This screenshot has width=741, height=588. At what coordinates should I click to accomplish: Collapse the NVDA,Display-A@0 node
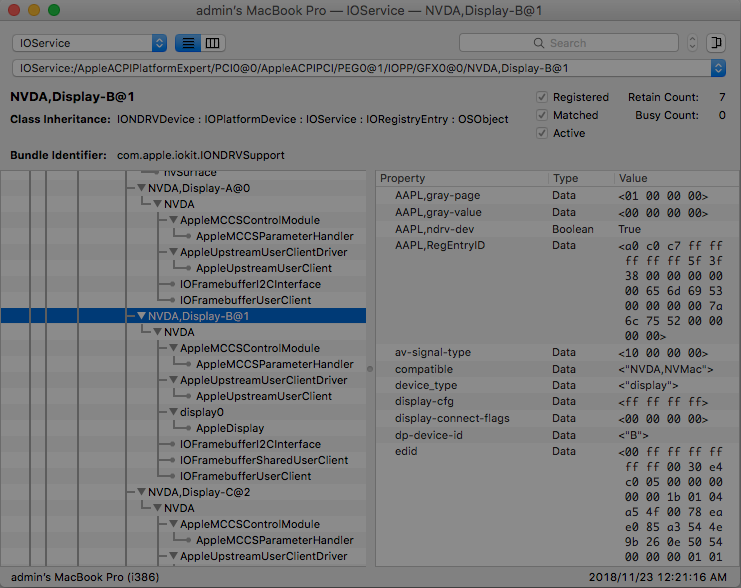tap(141, 188)
